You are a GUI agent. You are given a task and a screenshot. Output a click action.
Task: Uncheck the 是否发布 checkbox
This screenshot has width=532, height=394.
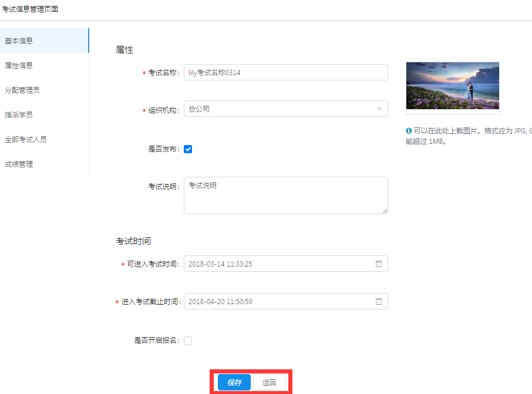tap(188, 149)
